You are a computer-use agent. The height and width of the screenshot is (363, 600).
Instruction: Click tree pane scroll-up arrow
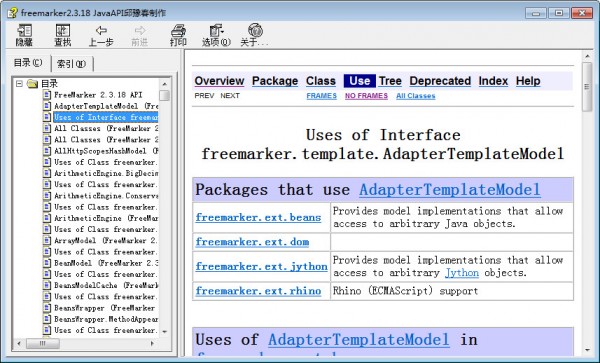coord(165,84)
